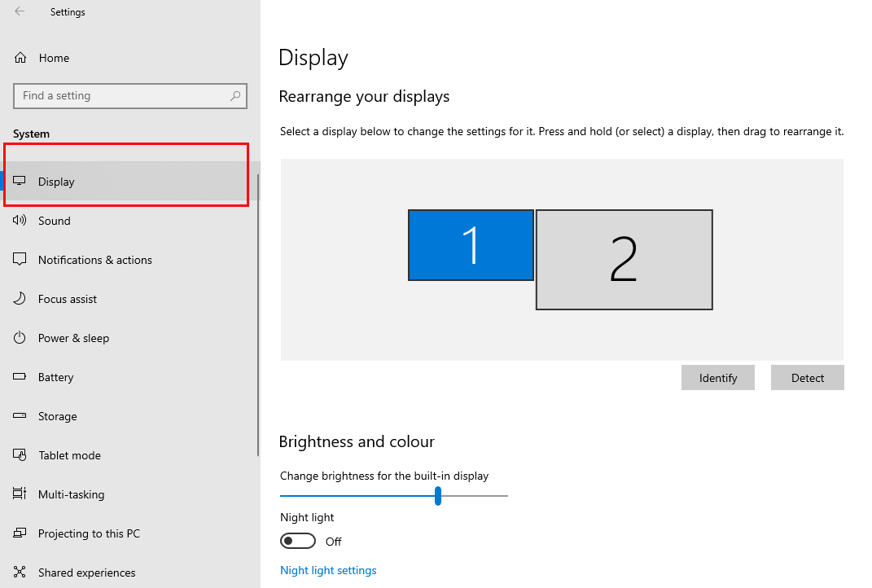
Task: Click the Identify button
Action: (718, 378)
